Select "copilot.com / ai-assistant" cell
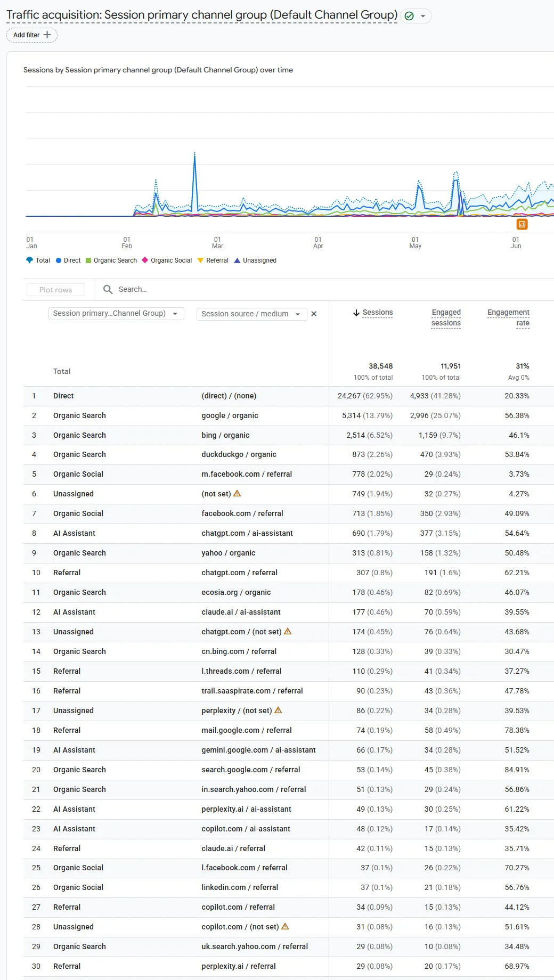Viewport: 554px width, 980px height. point(246,829)
